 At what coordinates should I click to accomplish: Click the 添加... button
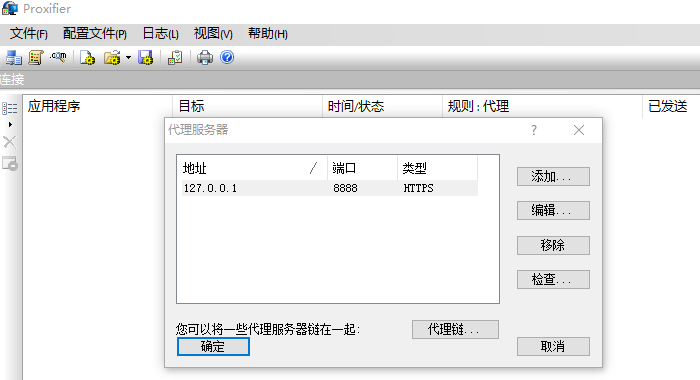553,176
